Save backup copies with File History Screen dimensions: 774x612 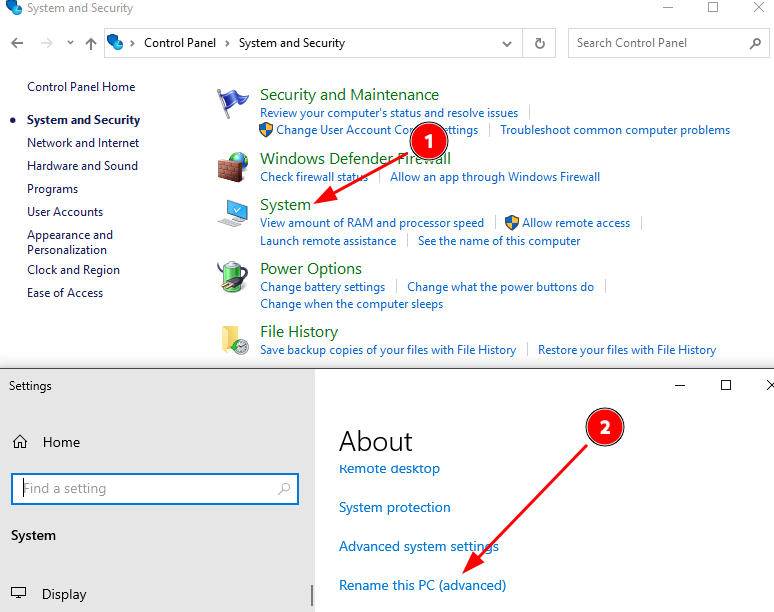388,350
